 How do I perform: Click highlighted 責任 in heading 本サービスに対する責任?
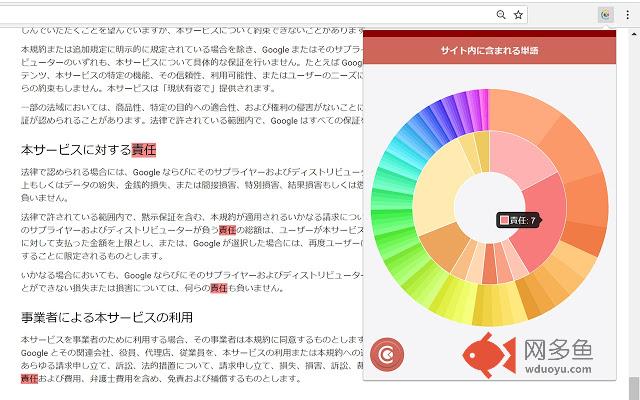(144, 150)
